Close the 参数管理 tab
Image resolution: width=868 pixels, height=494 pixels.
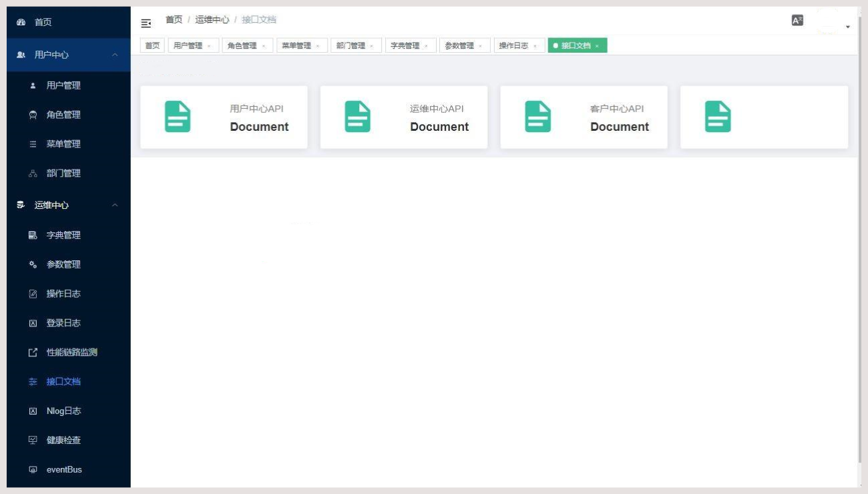pos(480,46)
